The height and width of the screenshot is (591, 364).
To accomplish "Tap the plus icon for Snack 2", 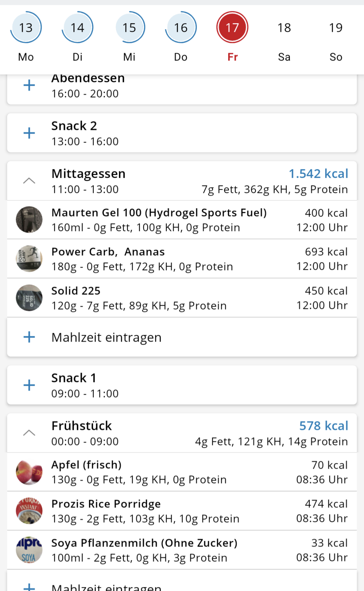I will point(29,133).
